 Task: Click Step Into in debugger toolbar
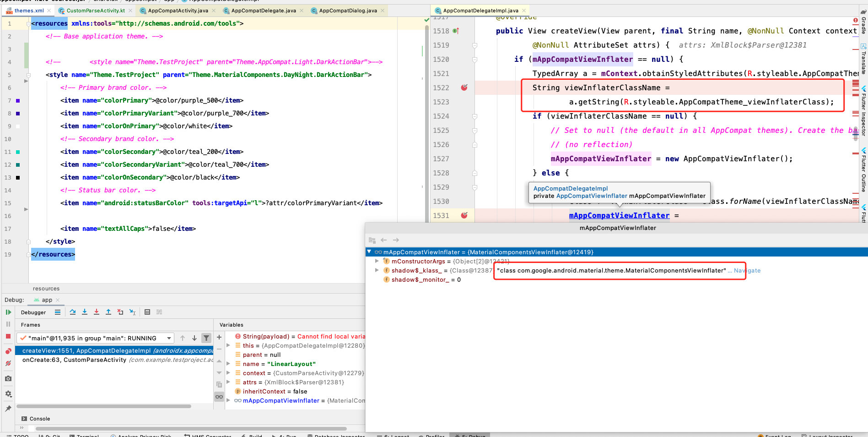pyautogui.click(x=85, y=312)
